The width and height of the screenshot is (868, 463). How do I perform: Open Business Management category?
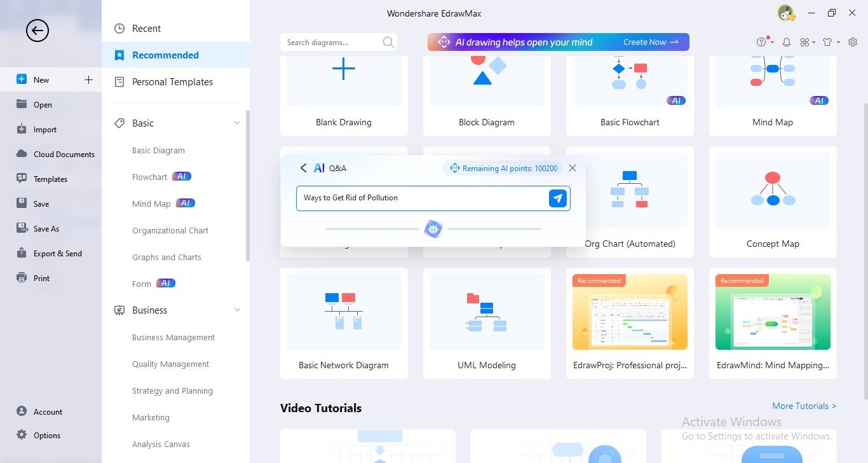click(173, 337)
